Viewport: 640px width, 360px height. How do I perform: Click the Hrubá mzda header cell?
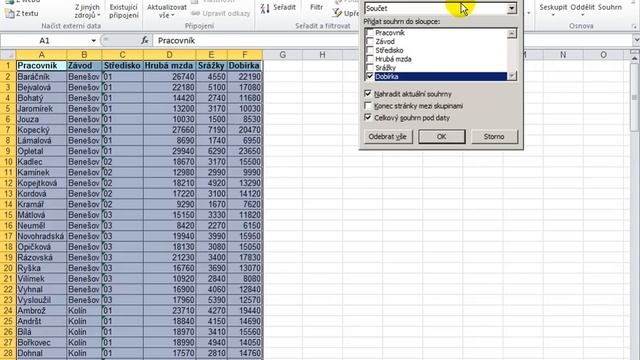(169, 66)
